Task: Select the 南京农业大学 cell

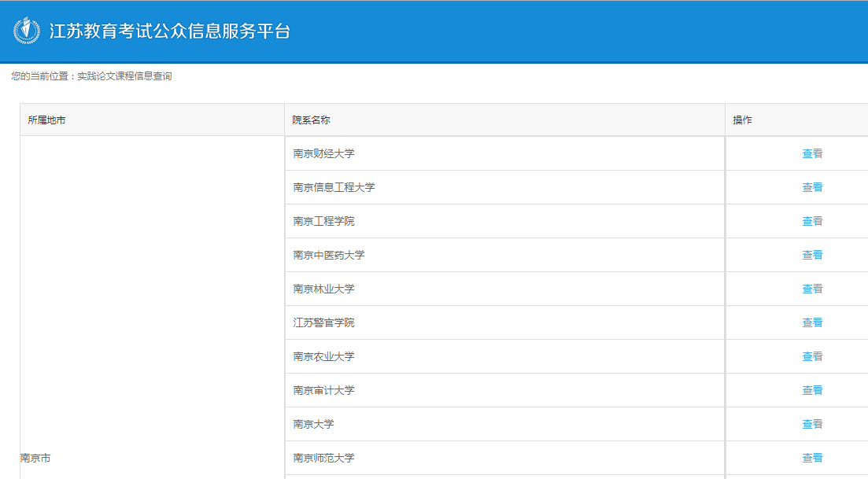Action: pyautogui.click(x=505, y=356)
